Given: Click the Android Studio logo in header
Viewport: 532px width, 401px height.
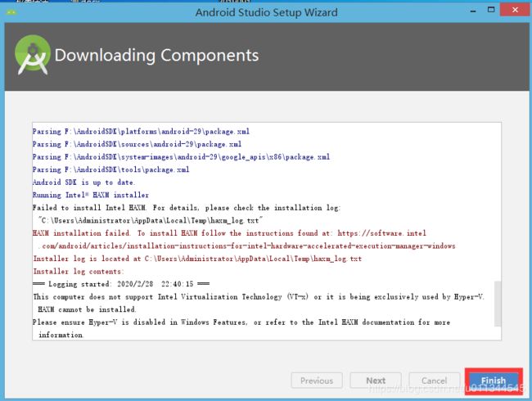Looking at the screenshot, I should coord(33,55).
